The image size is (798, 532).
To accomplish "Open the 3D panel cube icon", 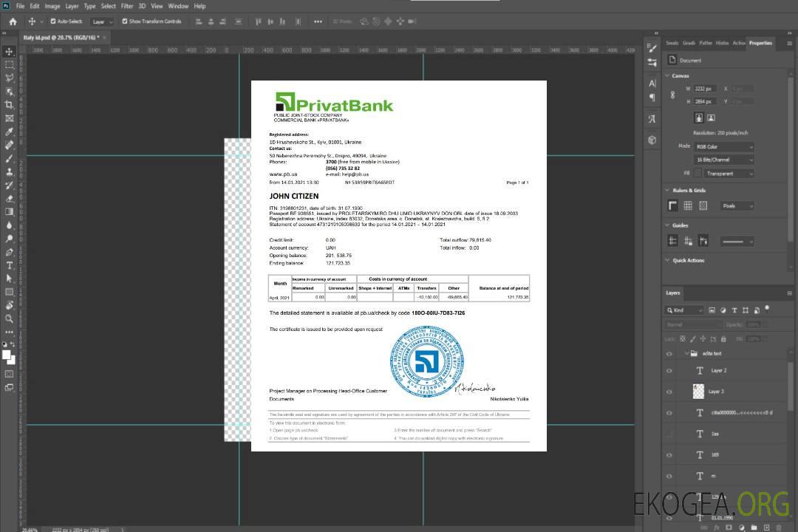I will coord(652,140).
